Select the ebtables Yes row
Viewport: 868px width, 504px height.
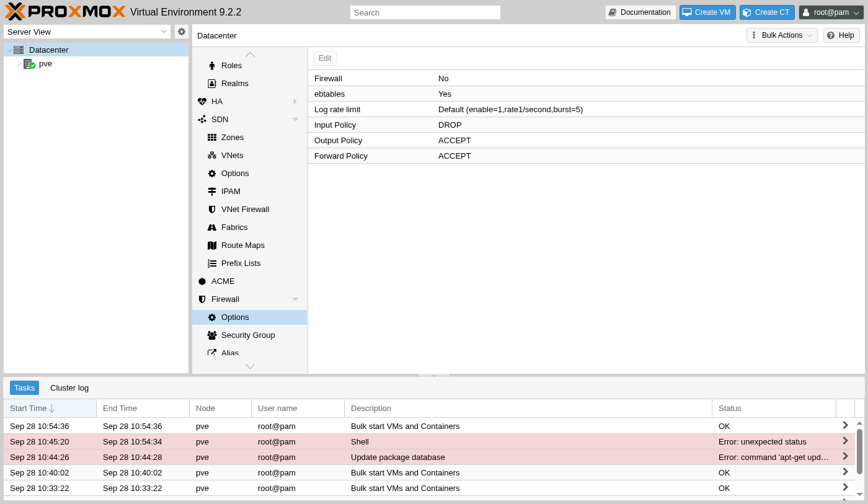pyautogui.click(x=586, y=94)
